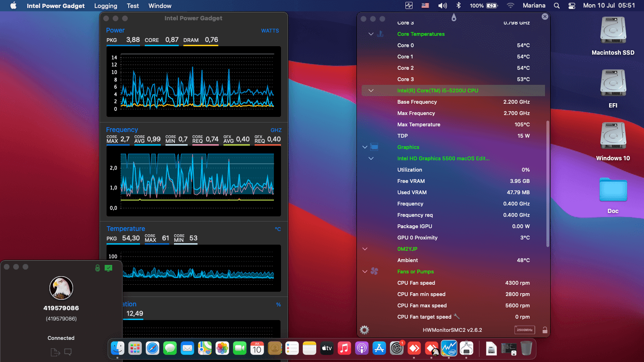This screenshot has height=362, width=644.
Task: Click the Bluetooth icon in the menu bar
Action: coord(458,6)
